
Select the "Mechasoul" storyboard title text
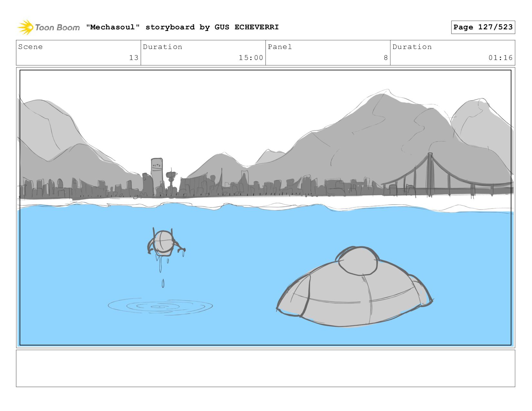coord(182,27)
